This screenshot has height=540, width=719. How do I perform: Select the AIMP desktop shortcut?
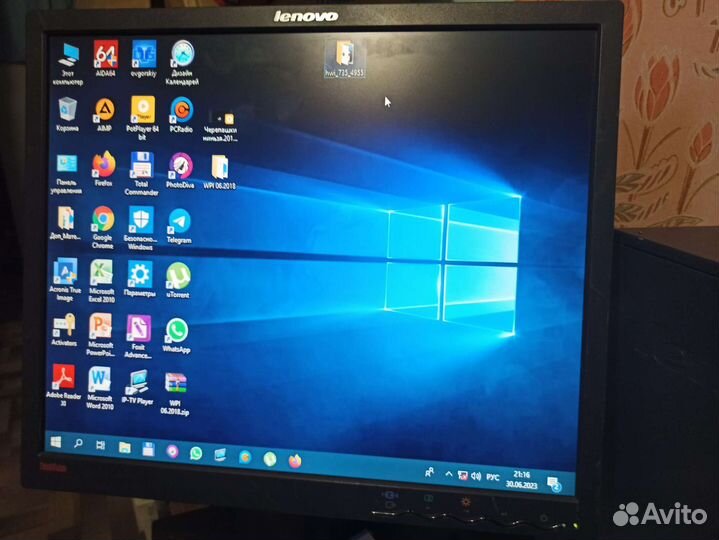pyautogui.click(x=105, y=115)
